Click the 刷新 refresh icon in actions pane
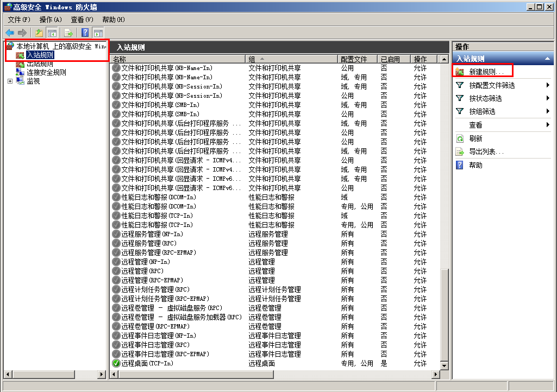Viewport: 557px width, 392px height. coord(460,138)
